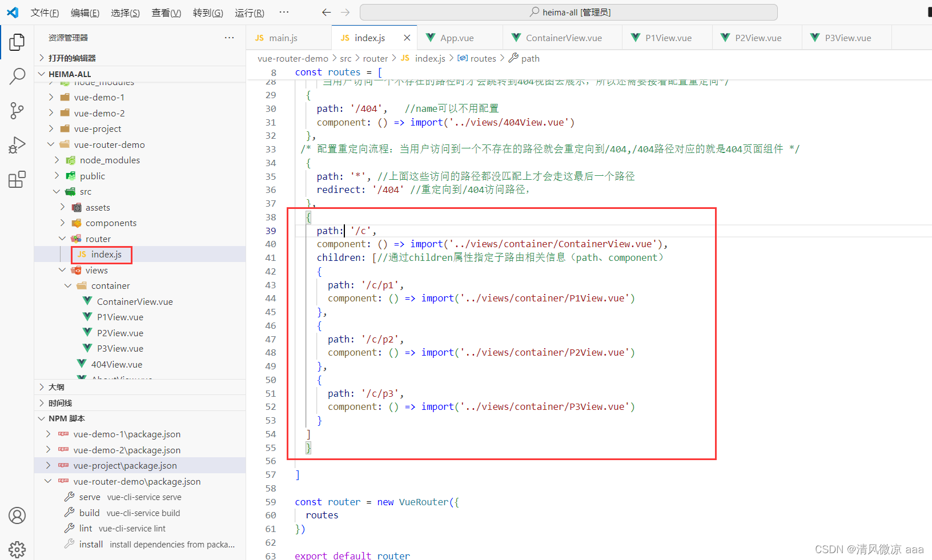Click the router breadcrumb segment
Screen dimensions: 932x560
pyautogui.click(x=375, y=58)
